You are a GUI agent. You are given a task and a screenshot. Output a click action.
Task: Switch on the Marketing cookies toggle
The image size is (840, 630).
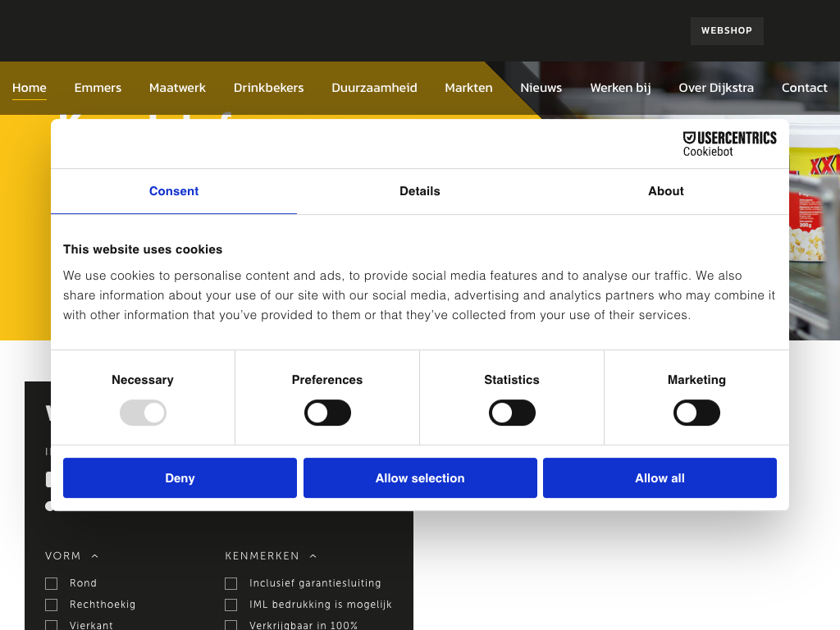click(x=696, y=413)
